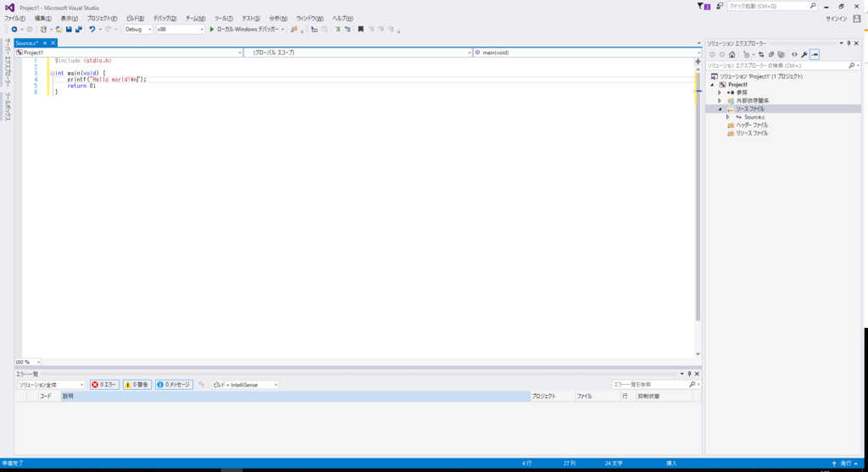Expand the Source.c item arrow
Screen dimensions: 868x472
click(x=728, y=117)
